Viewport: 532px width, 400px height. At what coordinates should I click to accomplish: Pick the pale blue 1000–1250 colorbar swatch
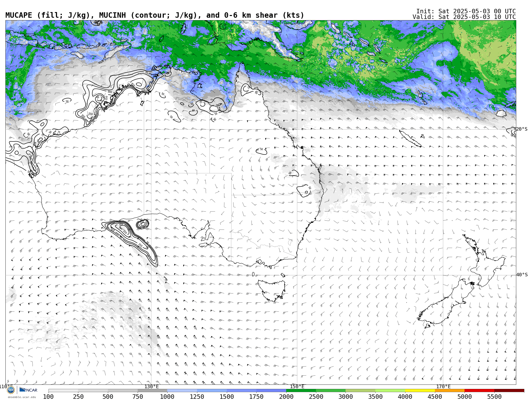182,391
